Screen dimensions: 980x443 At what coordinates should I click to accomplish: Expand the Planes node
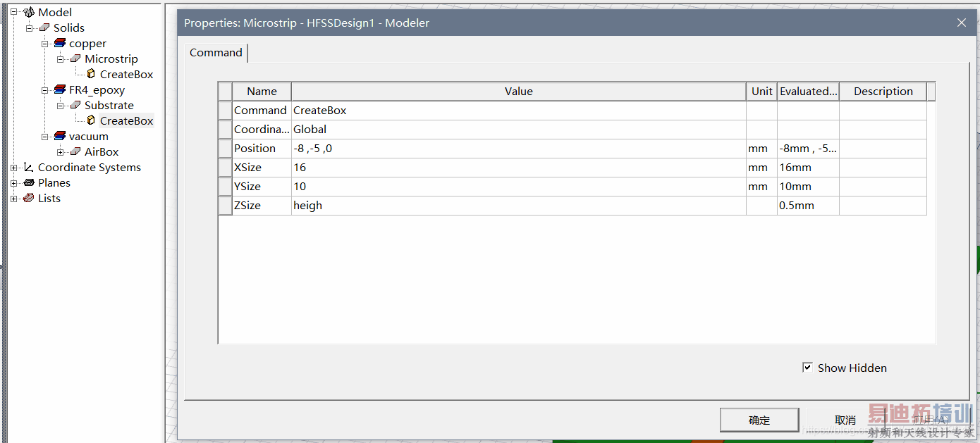pos(13,182)
